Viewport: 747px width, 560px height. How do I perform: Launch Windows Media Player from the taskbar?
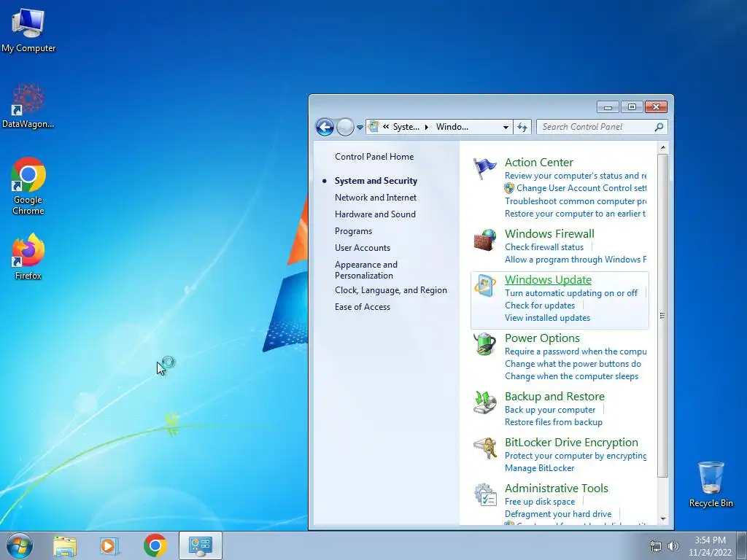pyautogui.click(x=109, y=546)
